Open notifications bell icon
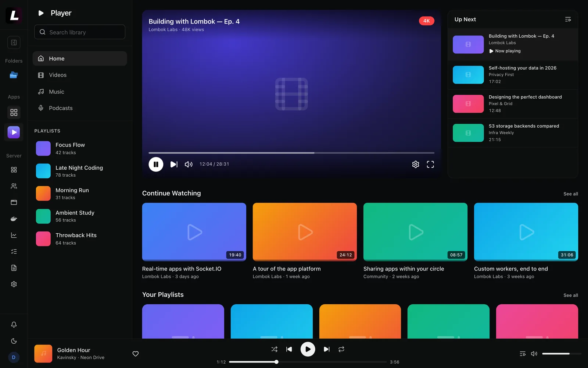 click(14, 325)
